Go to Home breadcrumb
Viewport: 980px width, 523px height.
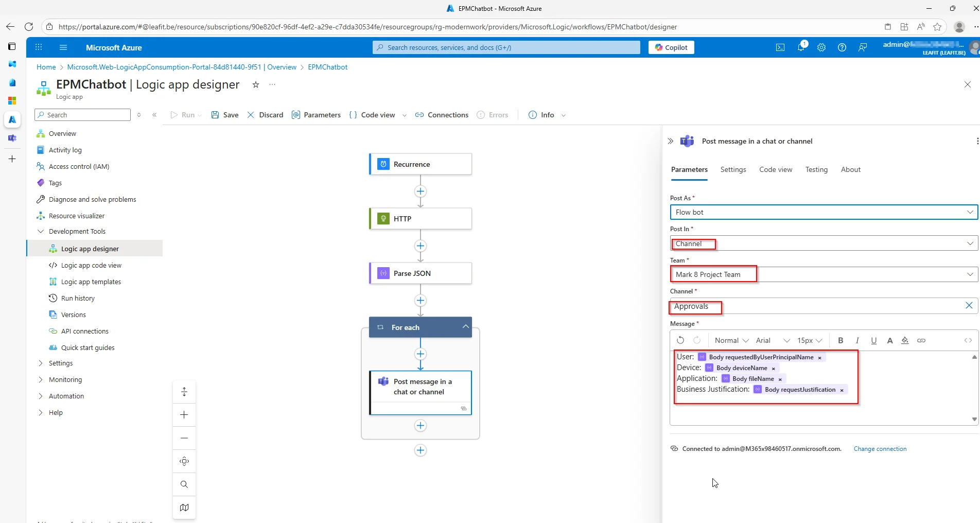[x=46, y=67]
